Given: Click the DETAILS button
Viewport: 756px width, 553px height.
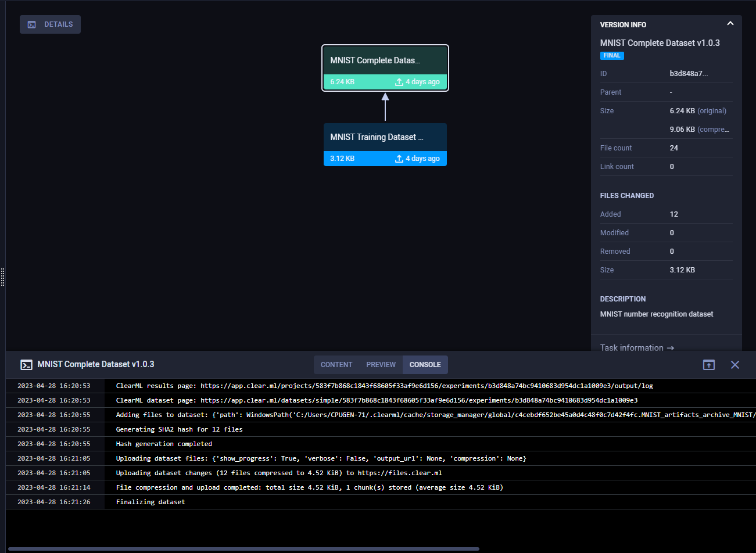Looking at the screenshot, I should pos(50,24).
